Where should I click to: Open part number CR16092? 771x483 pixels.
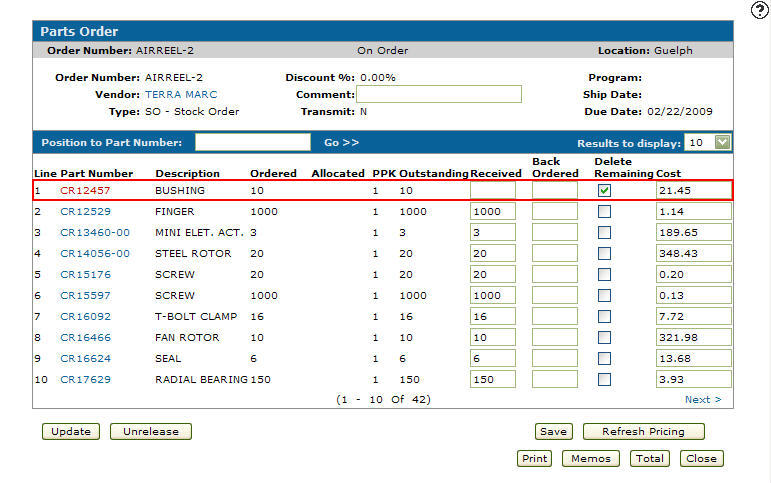(85, 316)
